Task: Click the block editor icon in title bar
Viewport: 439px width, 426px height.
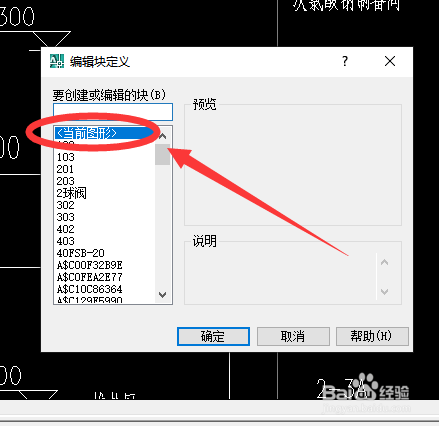Action: (x=57, y=61)
